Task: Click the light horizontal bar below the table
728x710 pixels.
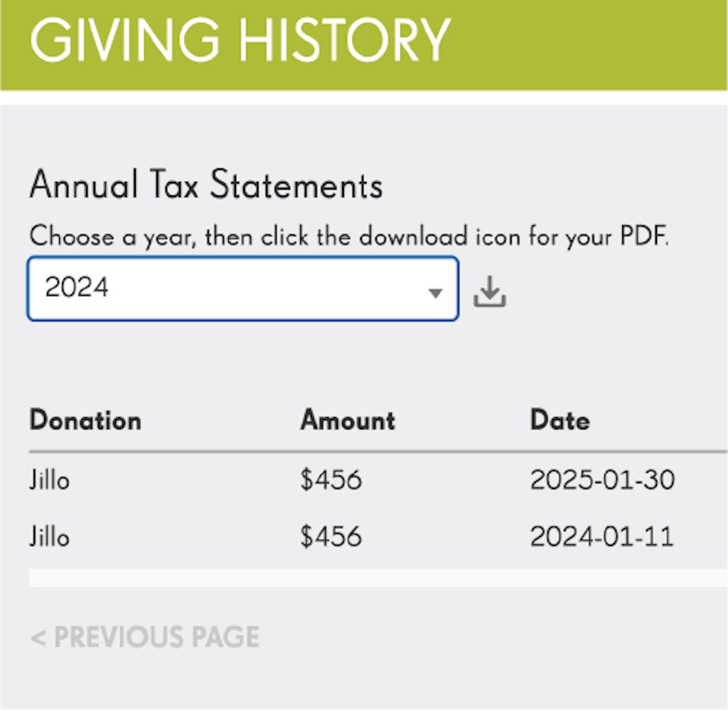Action: 377,577
